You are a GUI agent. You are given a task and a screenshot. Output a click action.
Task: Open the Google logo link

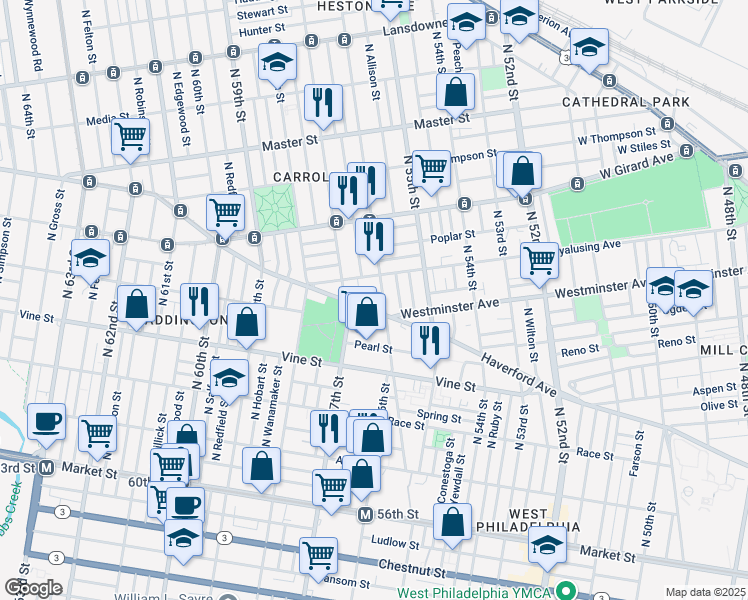(x=33, y=588)
